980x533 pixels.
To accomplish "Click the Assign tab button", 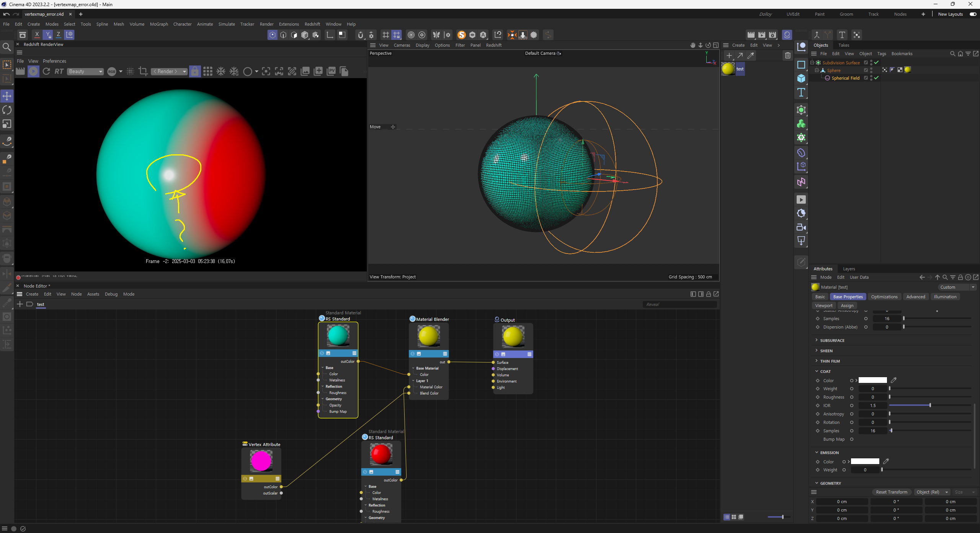I will tap(847, 306).
